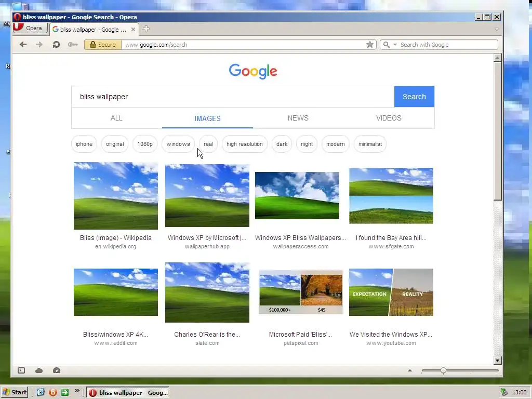Open the Wikipedia Bliss image thumbnail

pos(116,196)
